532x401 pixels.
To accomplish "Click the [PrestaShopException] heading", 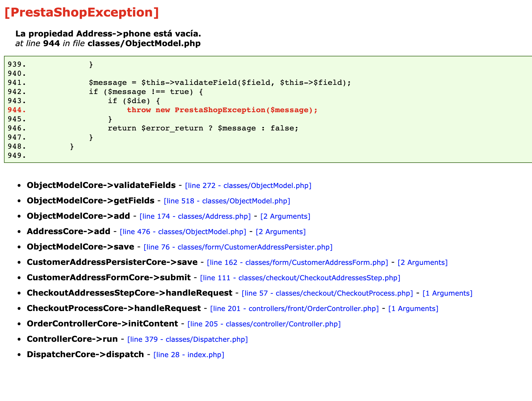I will (82, 13).
